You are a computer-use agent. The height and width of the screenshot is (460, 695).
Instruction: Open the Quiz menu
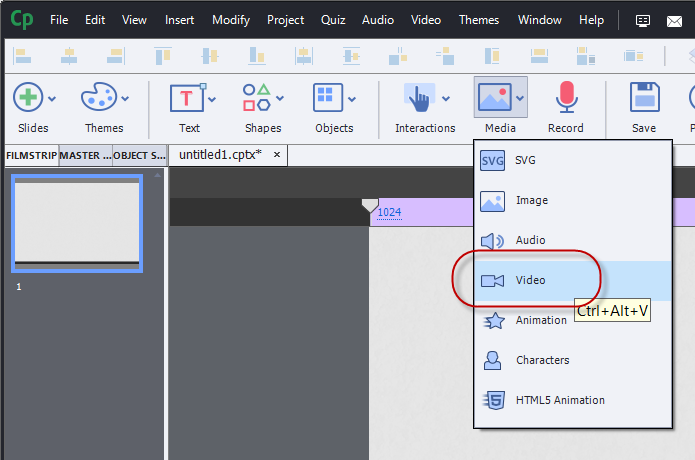333,20
